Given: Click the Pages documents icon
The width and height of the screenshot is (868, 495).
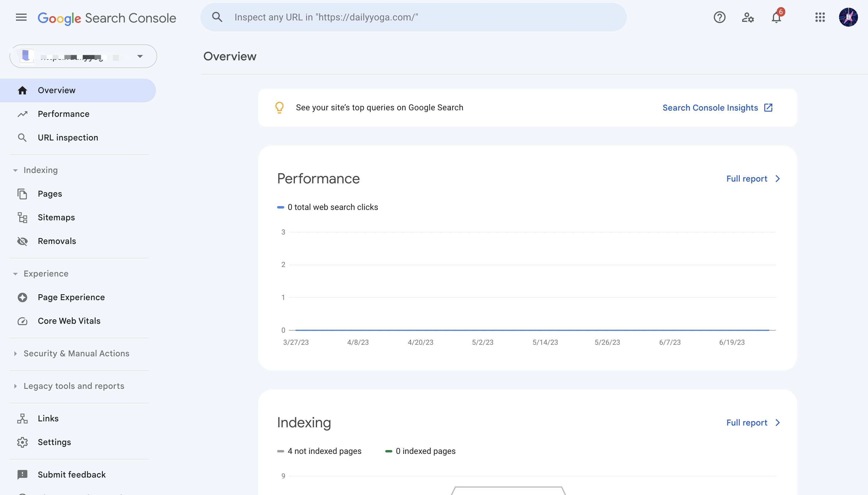Looking at the screenshot, I should pos(22,194).
